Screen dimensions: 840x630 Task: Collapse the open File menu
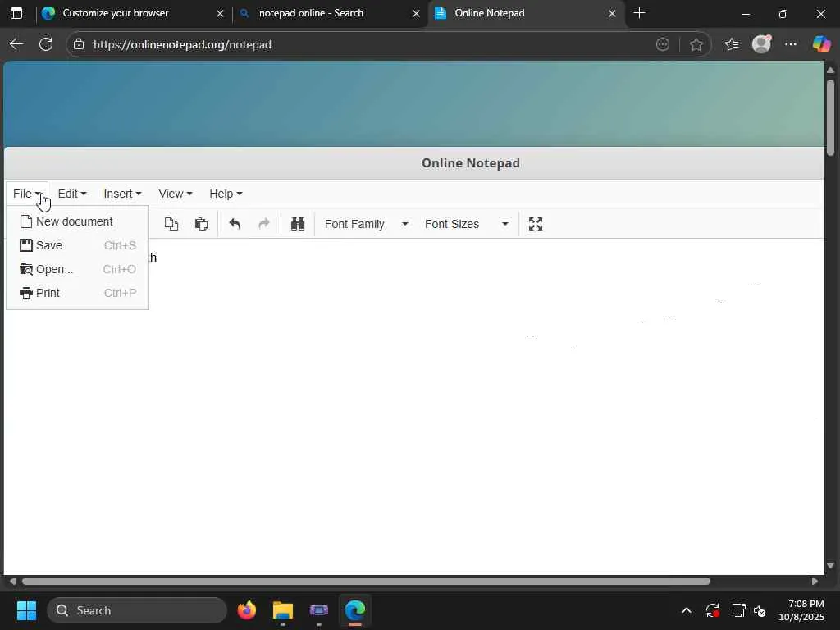point(27,194)
